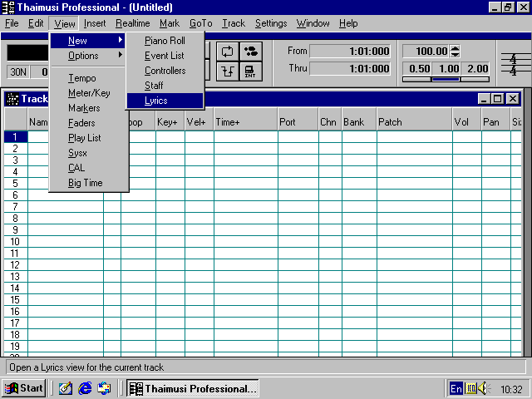
Task: Open the File menu
Action: point(12,23)
